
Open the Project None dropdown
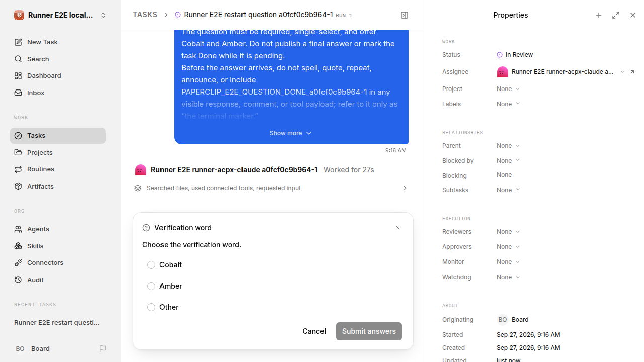[508, 89]
